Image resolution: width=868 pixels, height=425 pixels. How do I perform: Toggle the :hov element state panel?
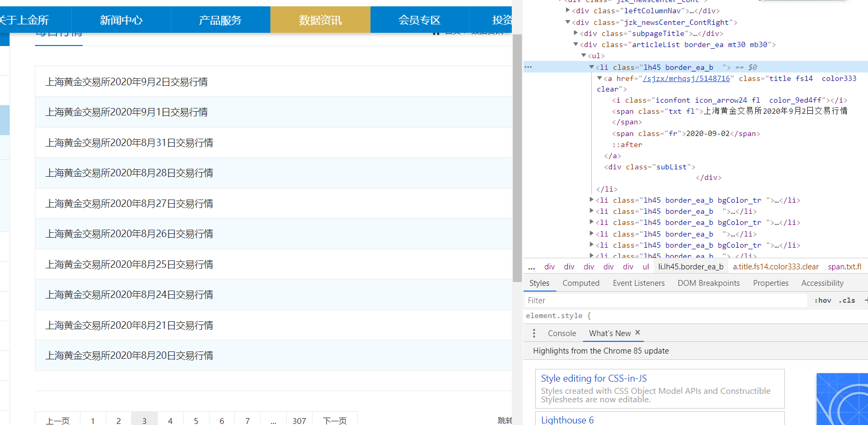point(822,301)
